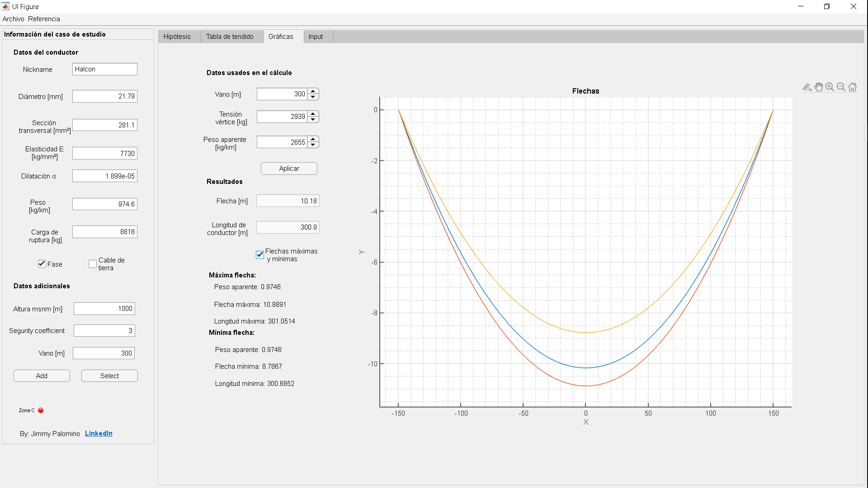Viewport: 868px width, 488px height.
Task: Click the Nickname field containing Halcon
Action: click(105, 69)
